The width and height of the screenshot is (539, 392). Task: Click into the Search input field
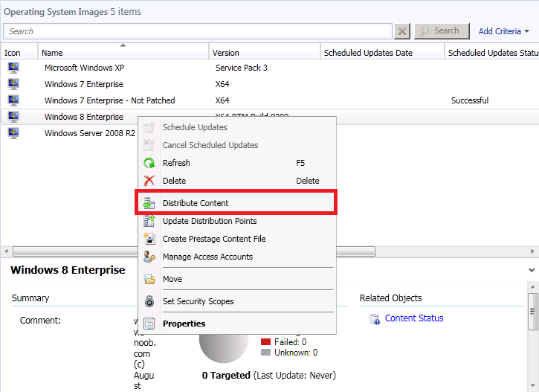click(x=198, y=31)
